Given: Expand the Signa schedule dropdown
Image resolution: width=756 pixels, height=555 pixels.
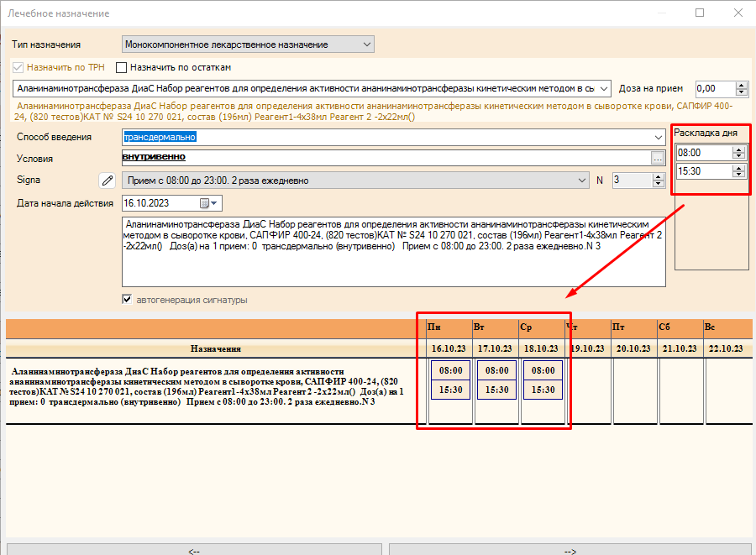Looking at the screenshot, I should click(582, 181).
